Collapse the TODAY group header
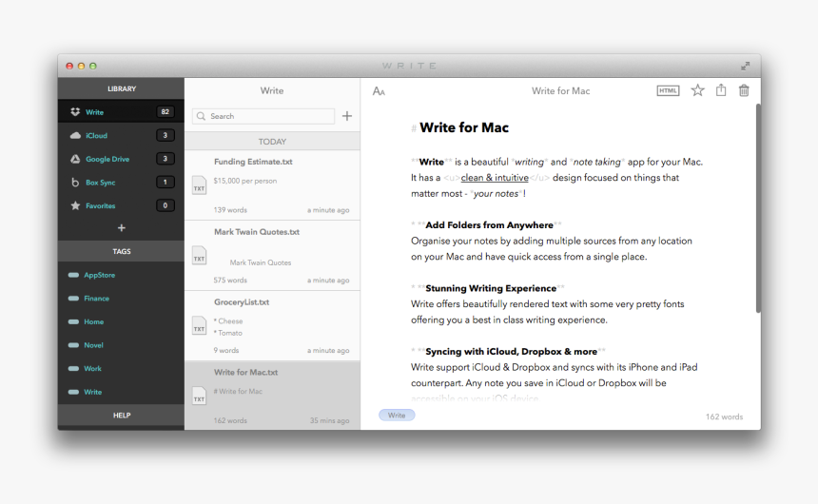818x504 pixels. pyautogui.click(x=272, y=142)
